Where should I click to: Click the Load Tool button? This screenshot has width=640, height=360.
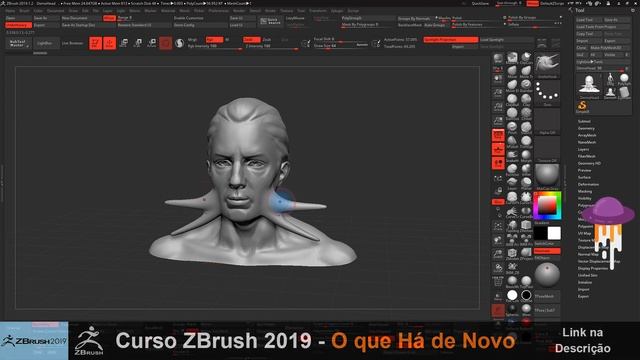pos(589,20)
